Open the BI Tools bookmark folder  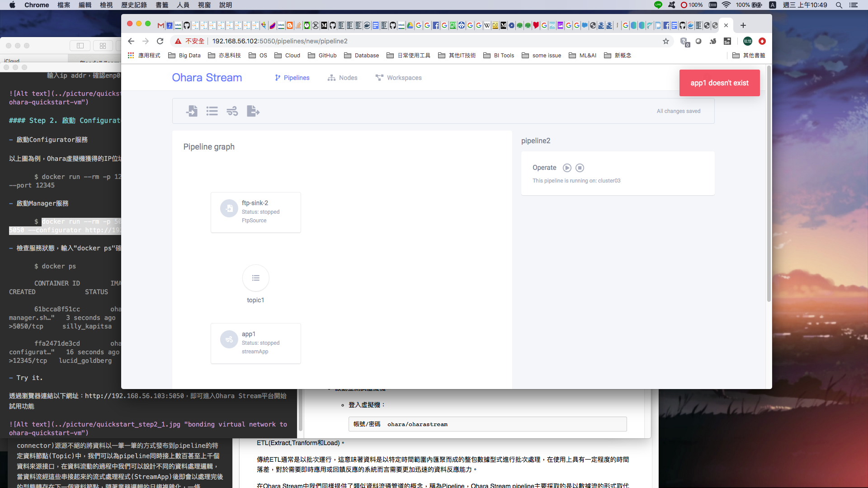tap(499, 56)
